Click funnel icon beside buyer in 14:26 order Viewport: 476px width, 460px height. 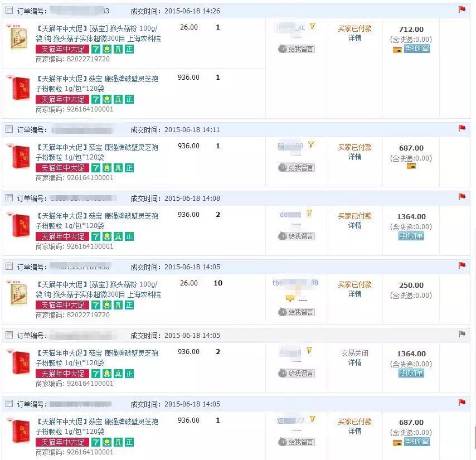click(313, 26)
